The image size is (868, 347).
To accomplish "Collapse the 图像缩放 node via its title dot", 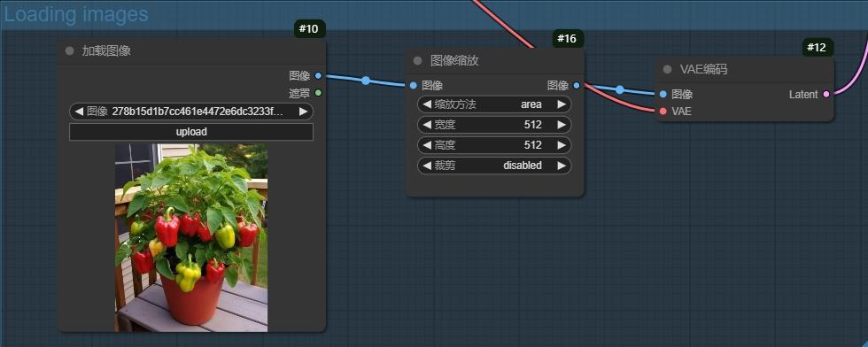I will [x=417, y=60].
